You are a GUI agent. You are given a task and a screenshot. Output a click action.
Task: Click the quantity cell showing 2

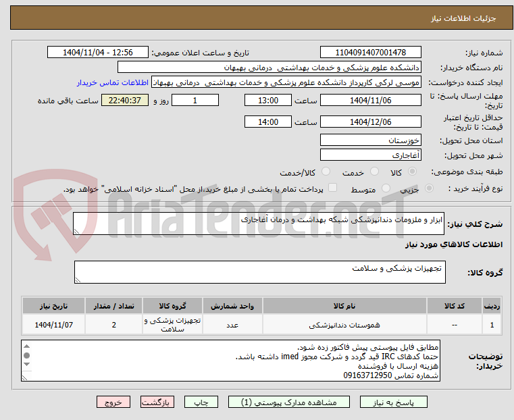click(x=113, y=325)
